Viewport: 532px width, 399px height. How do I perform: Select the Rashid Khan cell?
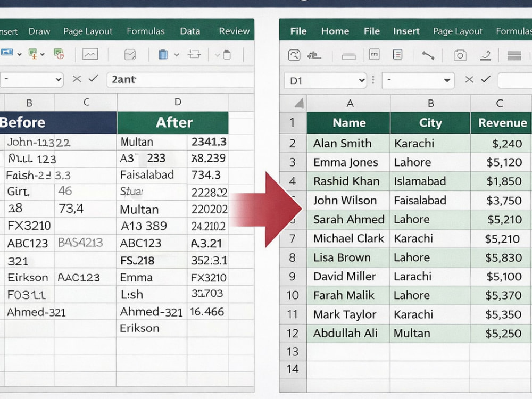point(349,181)
